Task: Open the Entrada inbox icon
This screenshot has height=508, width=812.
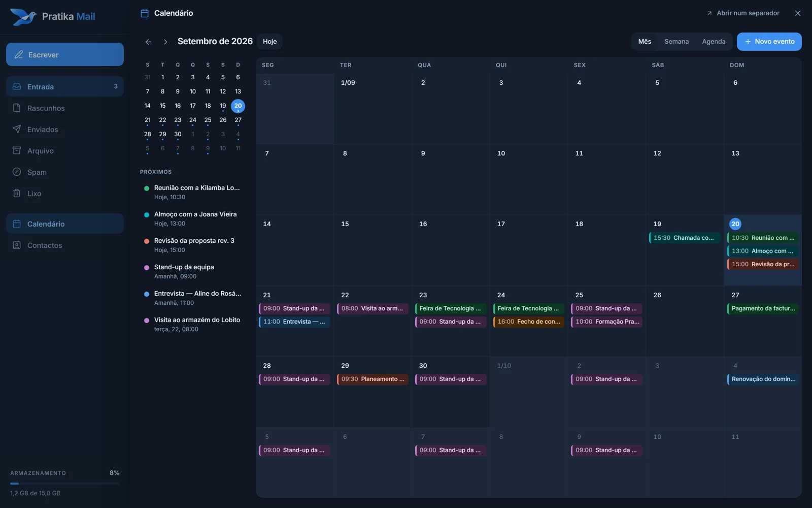Action: (17, 86)
